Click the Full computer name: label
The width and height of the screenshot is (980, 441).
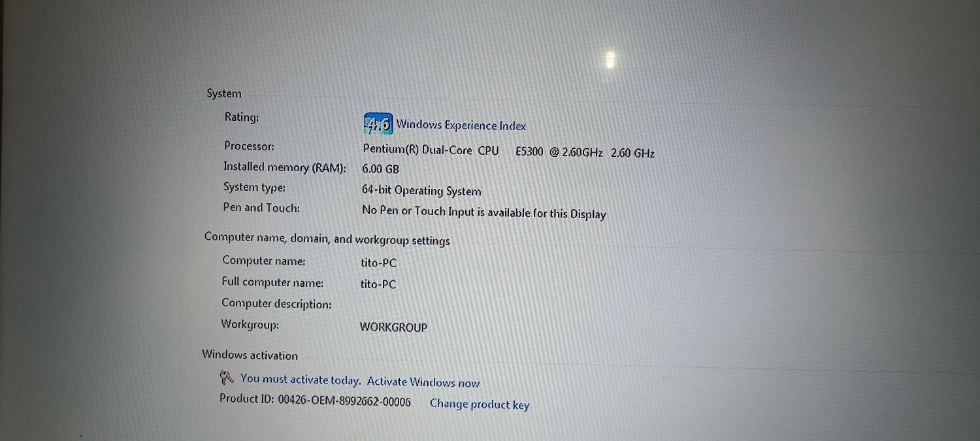point(272,282)
